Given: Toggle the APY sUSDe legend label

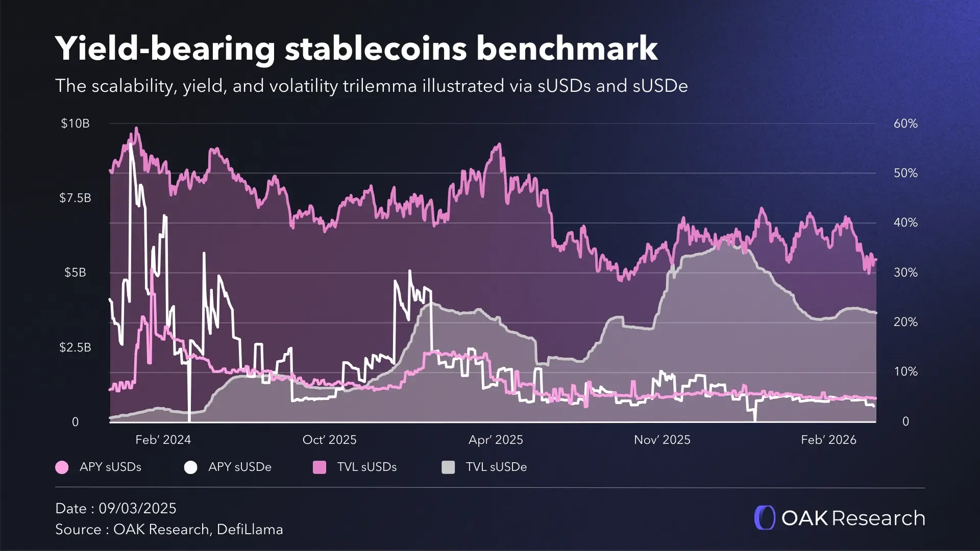Looking at the screenshot, I should [x=240, y=467].
